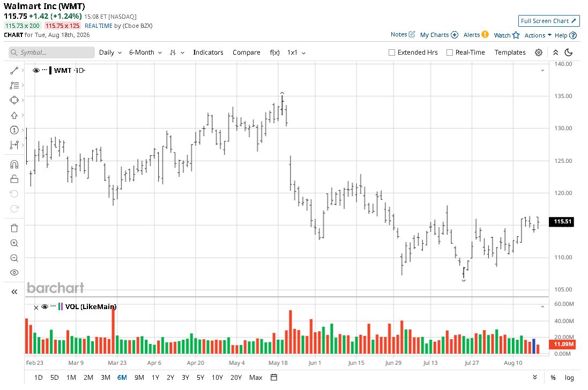Open the custom date range calendar icon
The image size is (588, 390).
pyautogui.click(x=274, y=377)
